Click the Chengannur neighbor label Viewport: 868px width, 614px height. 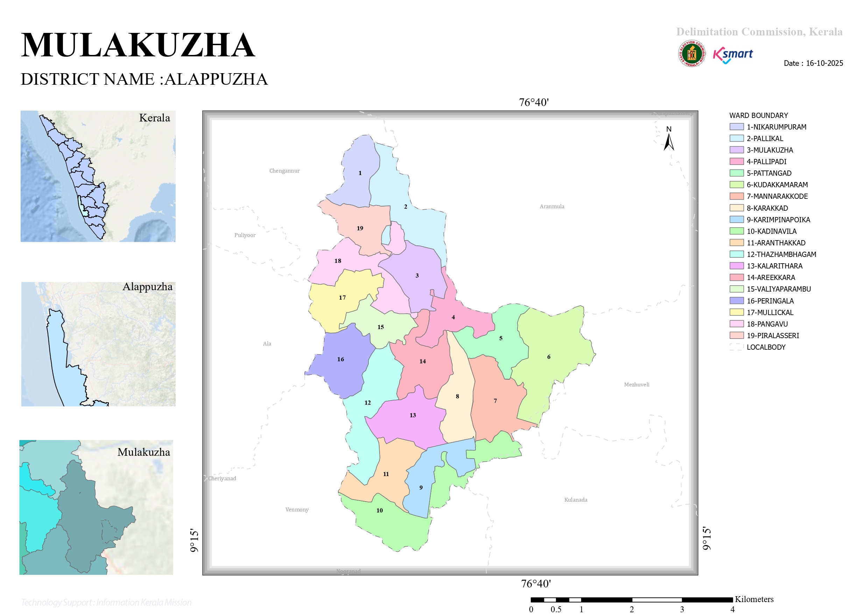[x=284, y=170]
